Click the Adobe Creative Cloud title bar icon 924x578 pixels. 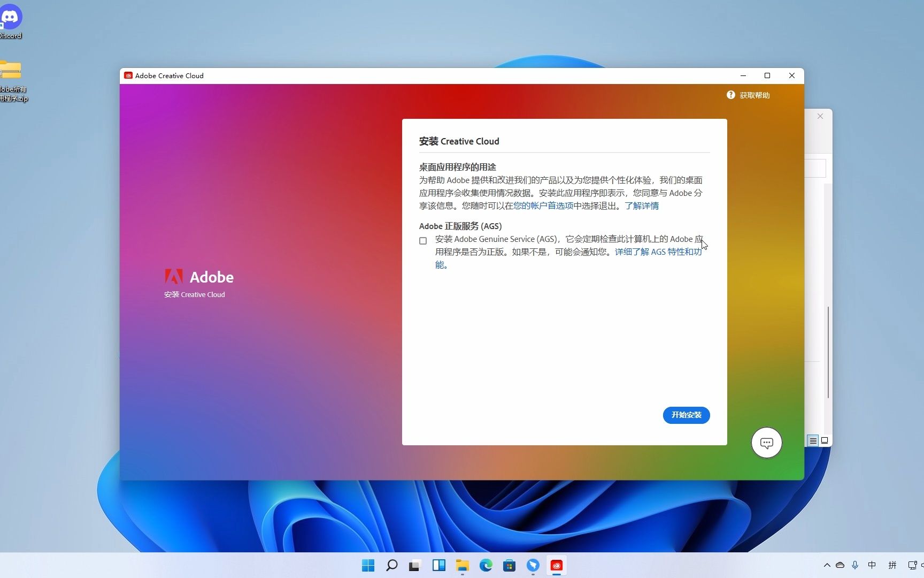[128, 75]
